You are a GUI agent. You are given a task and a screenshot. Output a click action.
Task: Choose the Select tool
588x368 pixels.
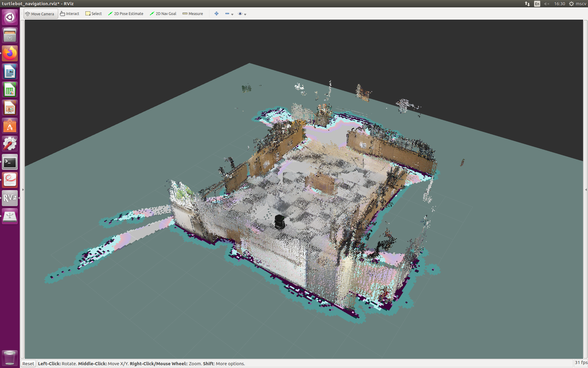click(94, 14)
